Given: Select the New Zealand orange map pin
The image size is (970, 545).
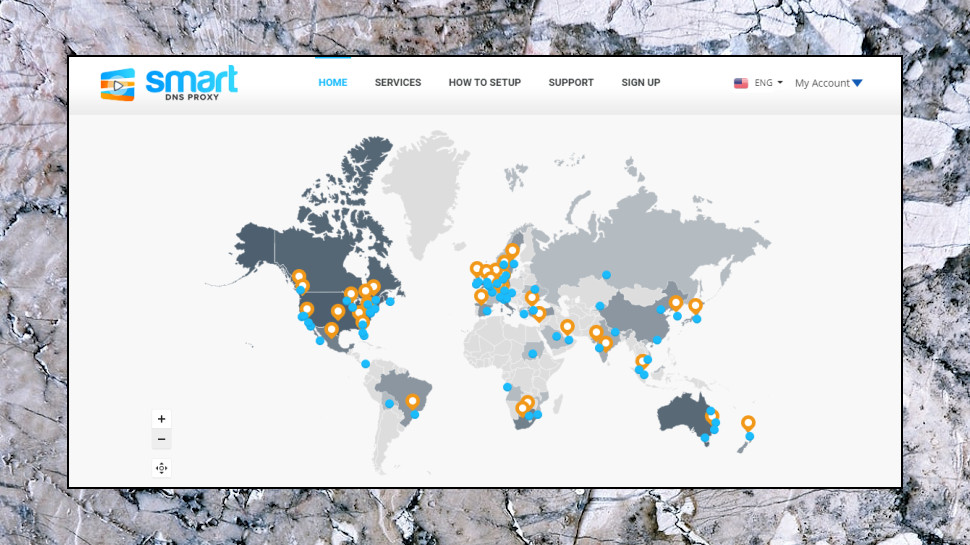Looking at the screenshot, I should point(748,423).
